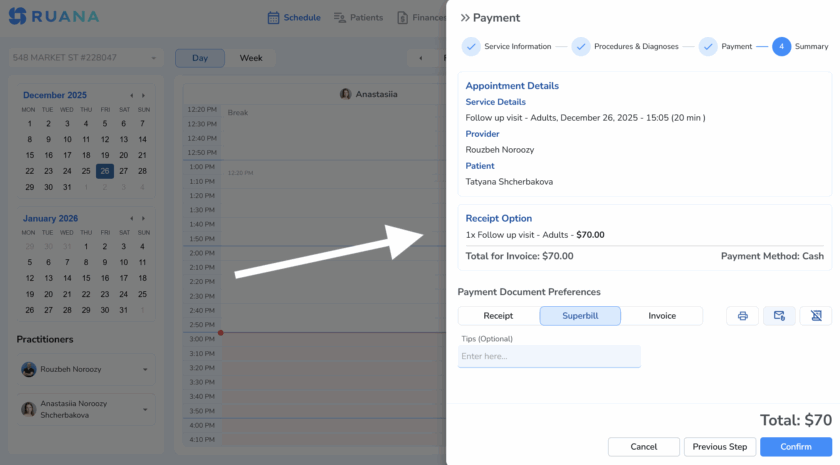Click the Follow up visit service details line
This screenshot has height=465, width=840.
(585, 118)
